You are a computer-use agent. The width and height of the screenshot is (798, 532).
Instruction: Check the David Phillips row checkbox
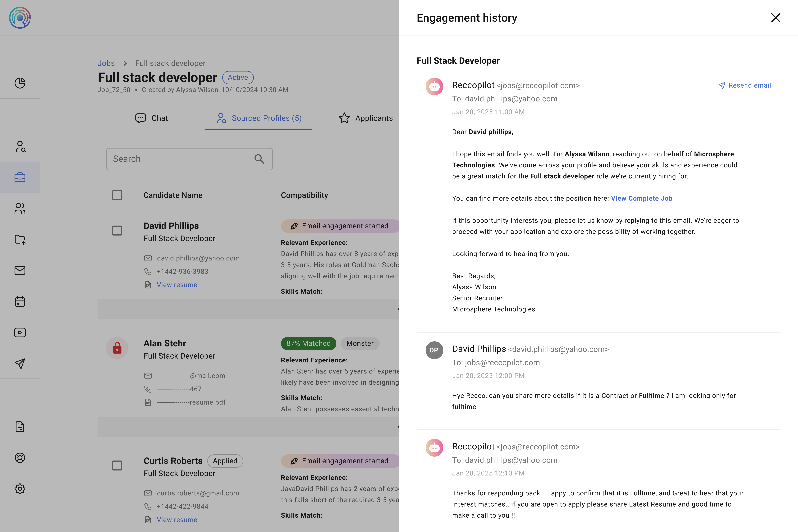tap(117, 231)
